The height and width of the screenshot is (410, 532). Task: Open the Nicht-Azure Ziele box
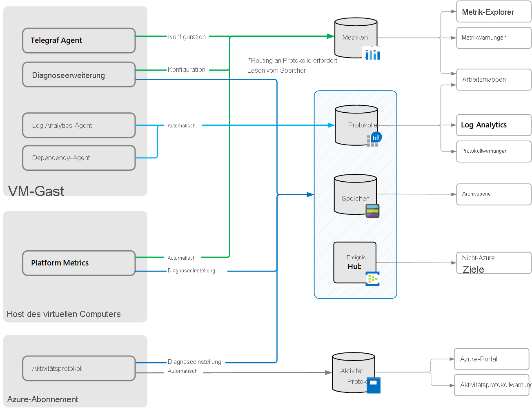(494, 263)
